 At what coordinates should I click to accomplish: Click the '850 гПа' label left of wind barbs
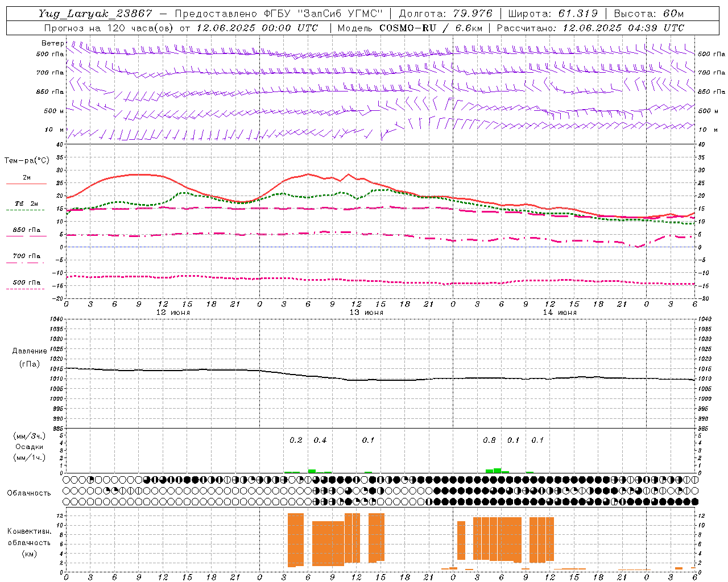50,92
